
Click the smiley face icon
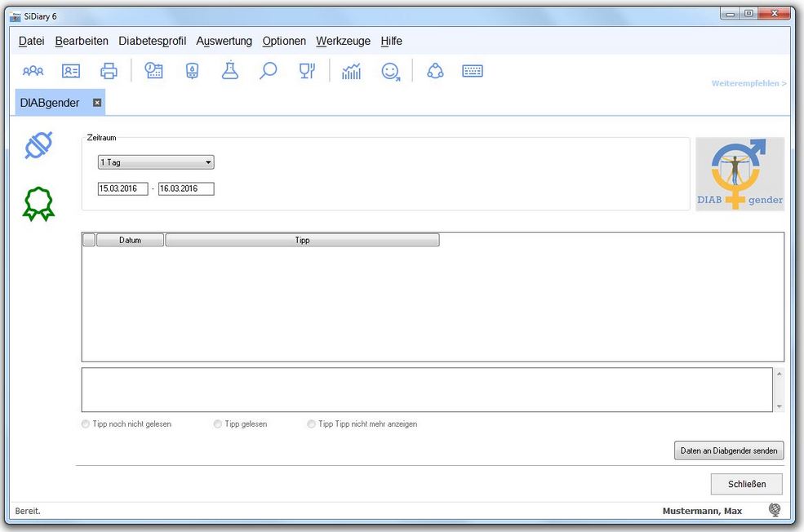pyautogui.click(x=391, y=72)
